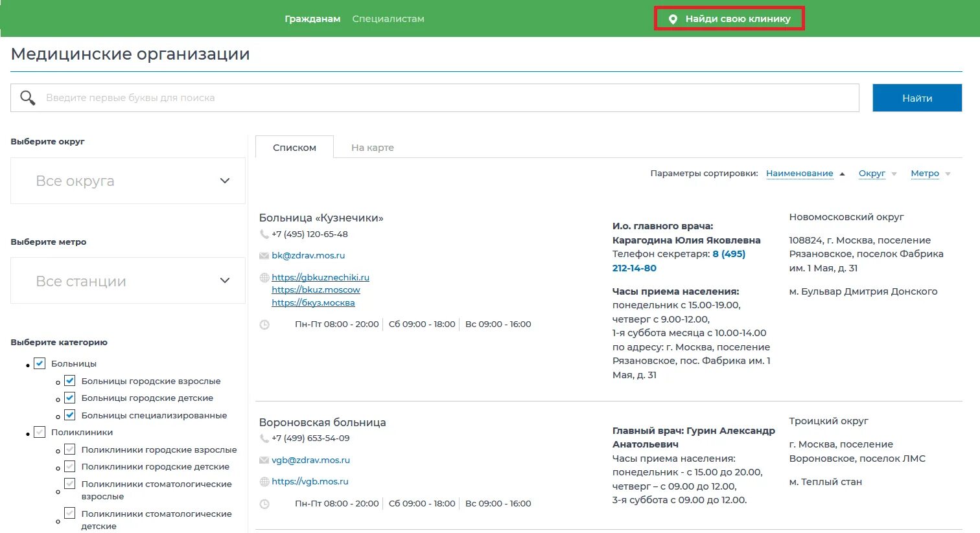Click sort arrow next to Округ
Viewport: 980px width, 533px height.
894,174
